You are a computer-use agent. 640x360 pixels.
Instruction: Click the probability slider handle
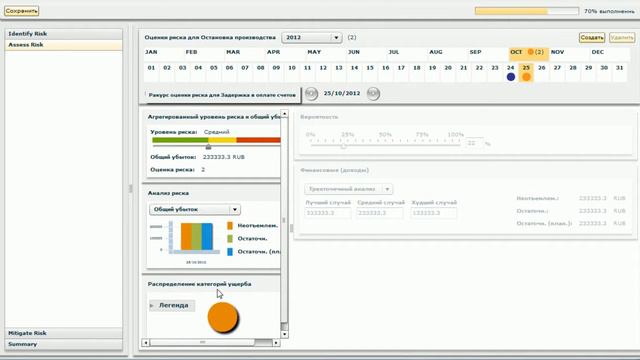click(343, 146)
